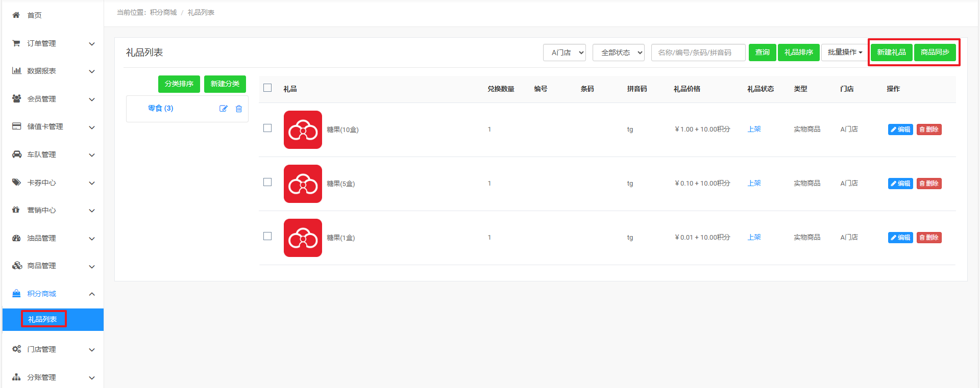The image size is (980, 388).
Task: Click the shopping cart icon for 订单管理
Action: click(16, 43)
